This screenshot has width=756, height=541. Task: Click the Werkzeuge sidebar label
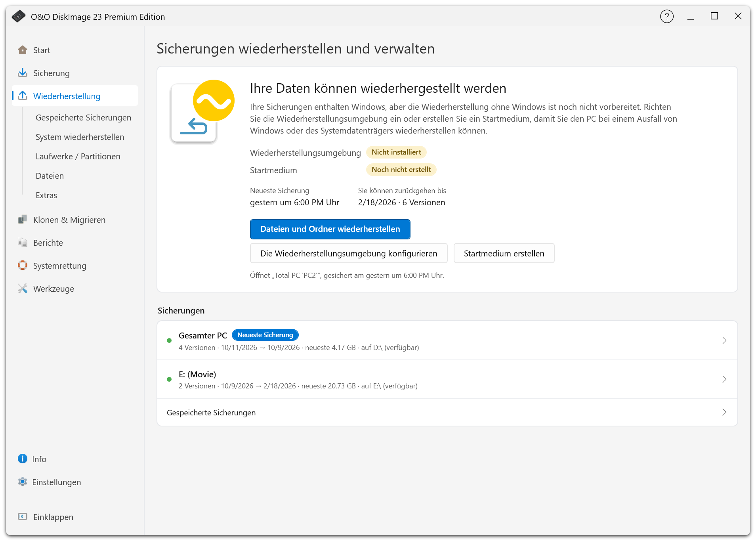pos(54,289)
